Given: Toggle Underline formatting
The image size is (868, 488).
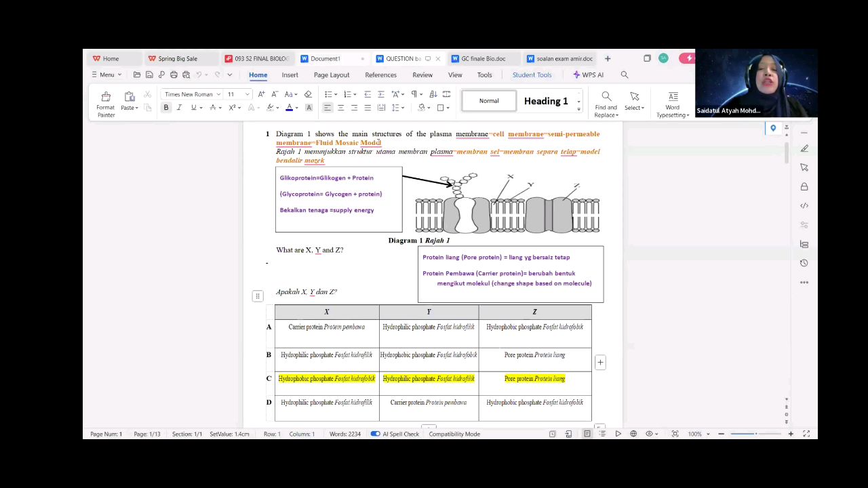Looking at the screenshot, I should [194, 108].
